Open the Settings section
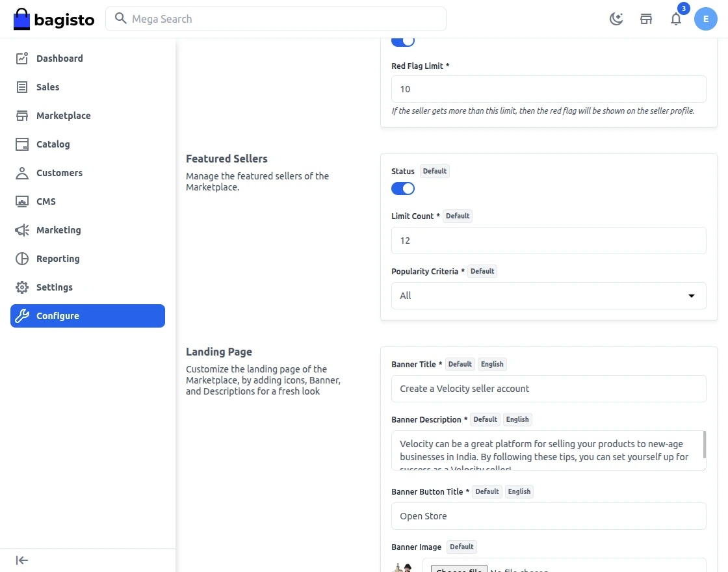 tap(55, 287)
